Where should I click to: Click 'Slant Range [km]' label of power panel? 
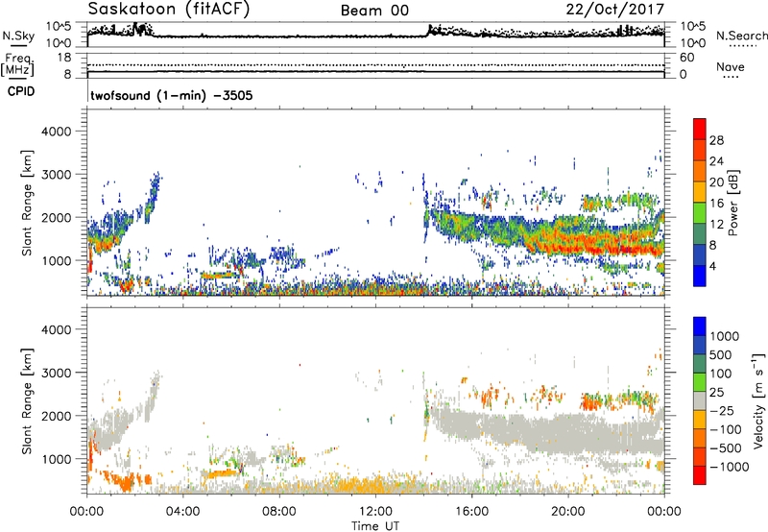click(x=27, y=204)
